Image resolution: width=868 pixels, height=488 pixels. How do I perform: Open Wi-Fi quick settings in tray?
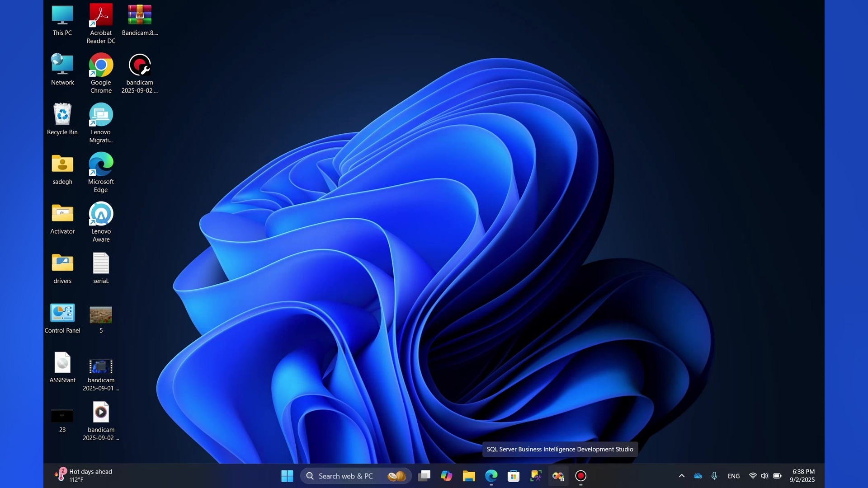(x=753, y=476)
